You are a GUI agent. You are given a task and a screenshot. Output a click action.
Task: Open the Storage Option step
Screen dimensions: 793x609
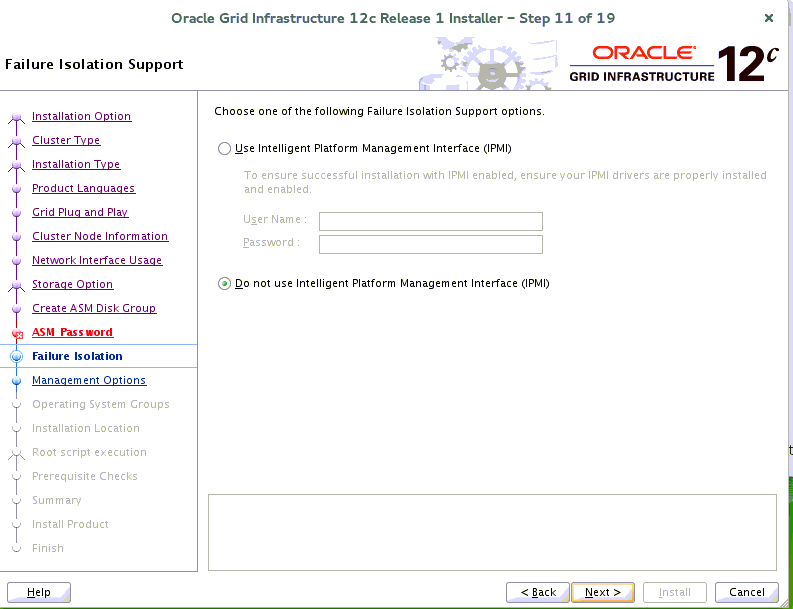72,285
